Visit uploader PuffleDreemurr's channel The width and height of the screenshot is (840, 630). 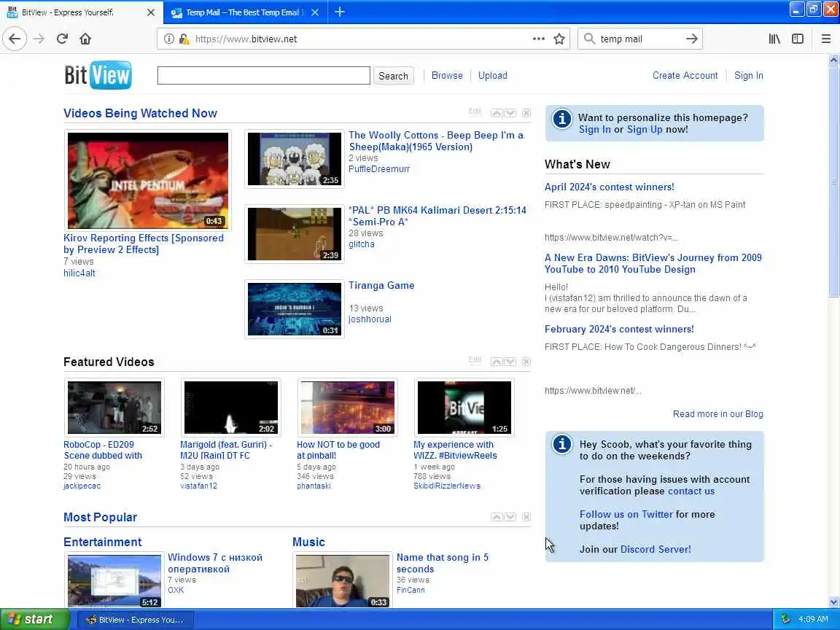[379, 169]
